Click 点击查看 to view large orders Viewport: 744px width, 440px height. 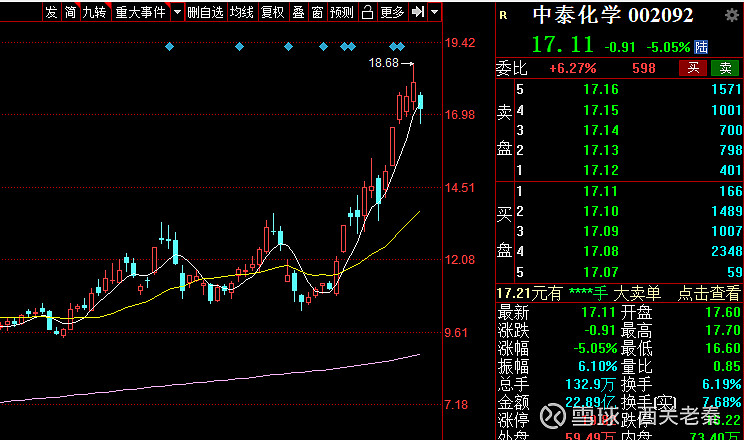click(708, 293)
